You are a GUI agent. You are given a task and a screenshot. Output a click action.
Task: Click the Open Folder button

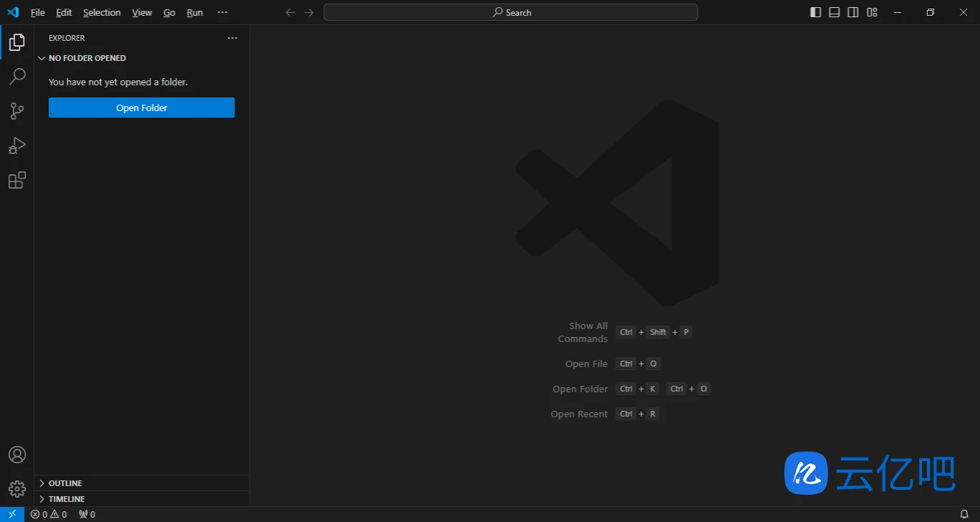pyautogui.click(x=142, y=108)
